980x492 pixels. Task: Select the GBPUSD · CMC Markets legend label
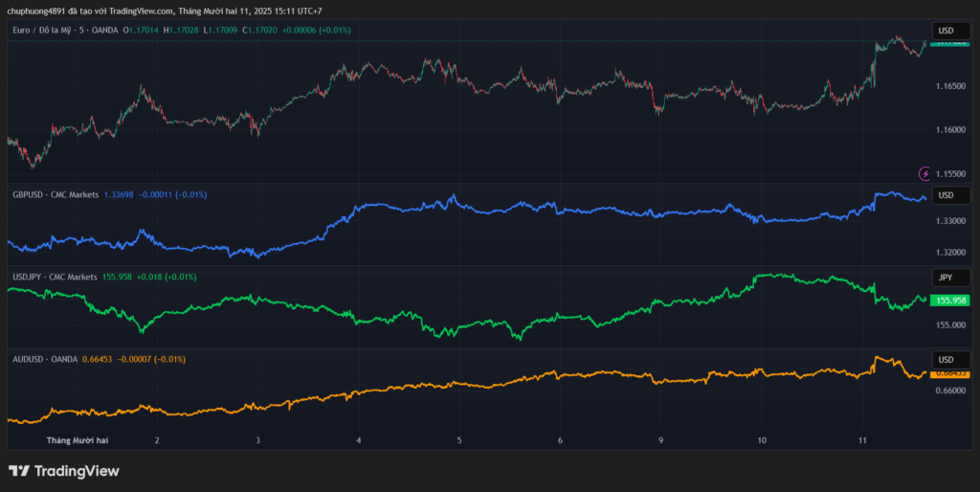[x=55, y=195]
